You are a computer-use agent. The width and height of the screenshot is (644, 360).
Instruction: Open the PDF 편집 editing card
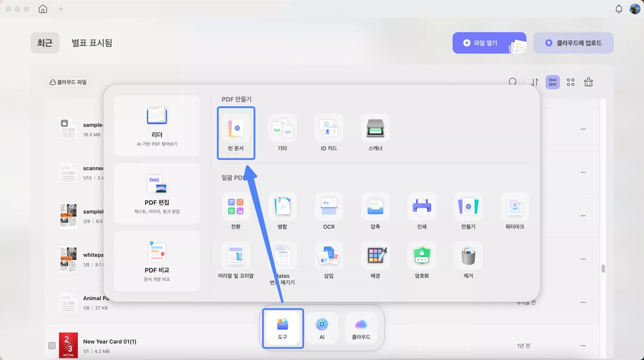click(x=157, y=193)
